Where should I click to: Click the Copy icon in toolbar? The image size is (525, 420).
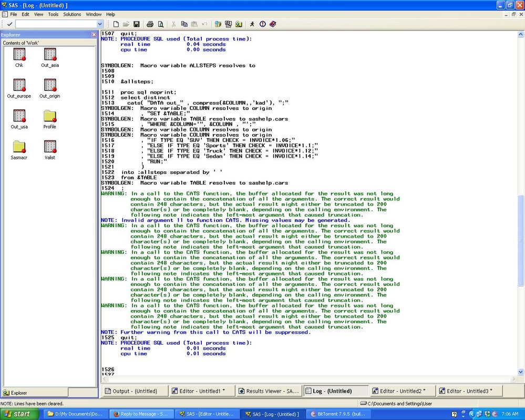[x=184, y=24]
